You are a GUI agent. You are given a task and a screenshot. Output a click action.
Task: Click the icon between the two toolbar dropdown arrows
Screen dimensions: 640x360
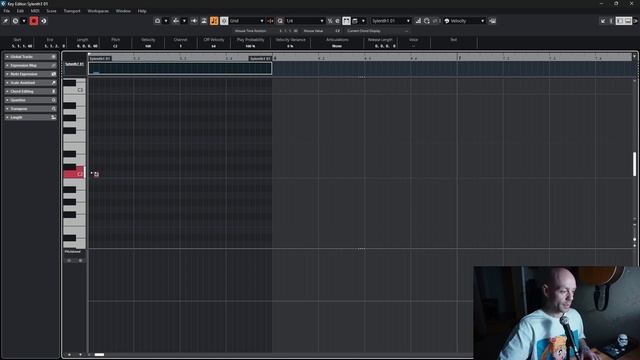176,21
